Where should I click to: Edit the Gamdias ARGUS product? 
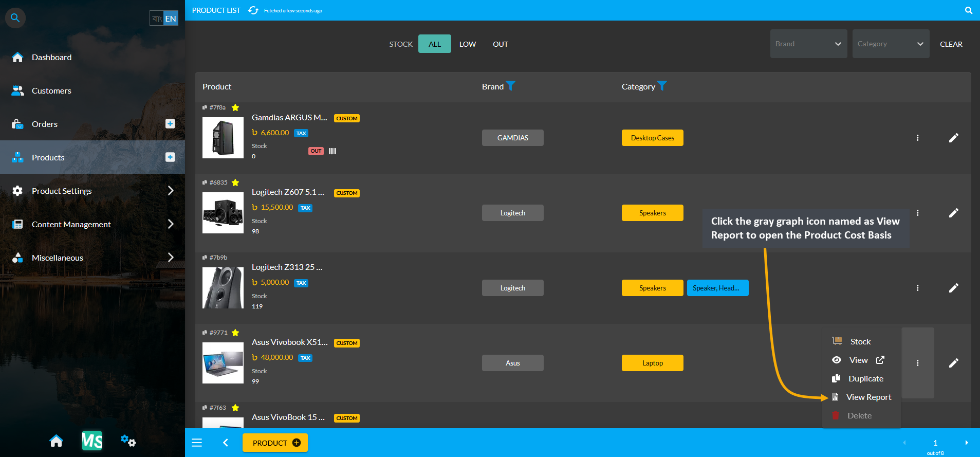953,138
